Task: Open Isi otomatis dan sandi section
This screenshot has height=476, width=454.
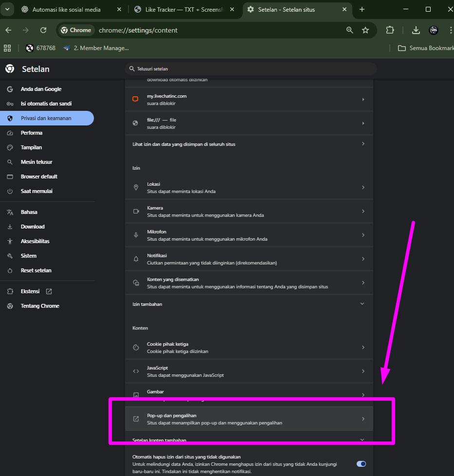Action: pyautogui.click(x=46, y=104)
